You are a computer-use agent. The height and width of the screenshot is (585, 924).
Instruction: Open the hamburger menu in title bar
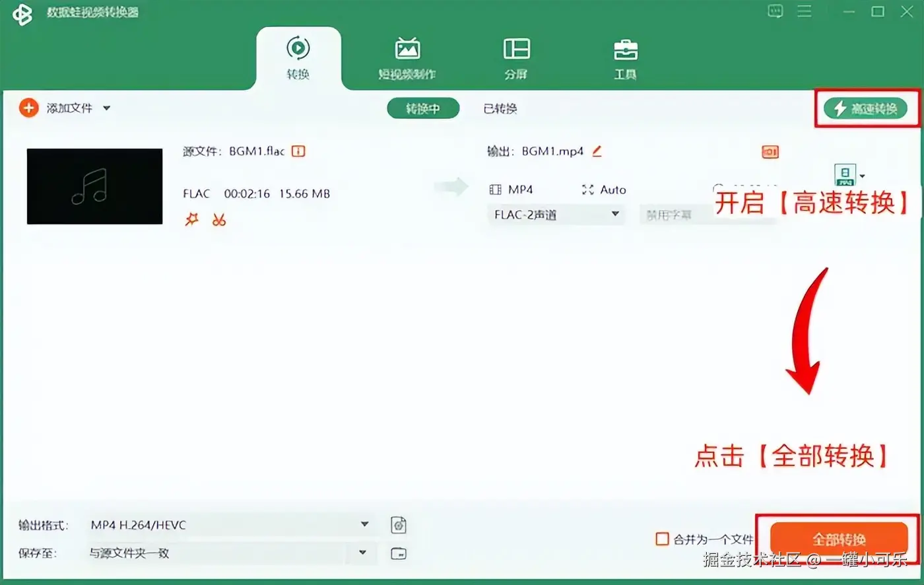(x=805, y=11)
